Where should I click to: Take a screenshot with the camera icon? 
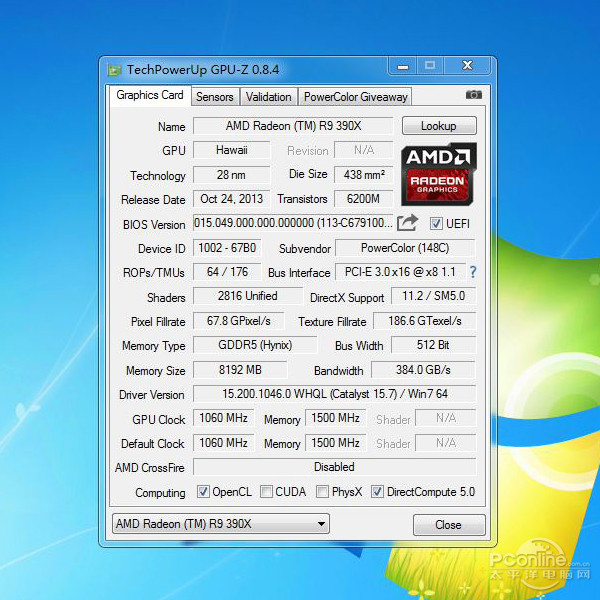(x=473, y=95)
